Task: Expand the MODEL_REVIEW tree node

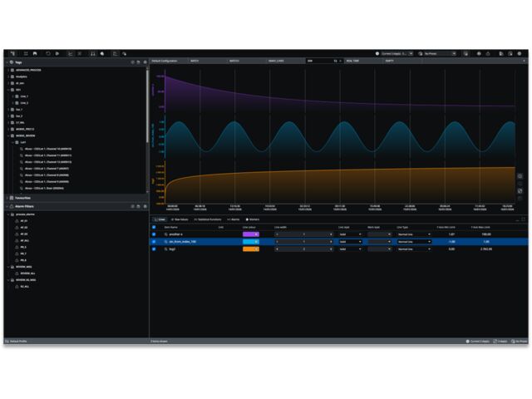Action: click(10, 135)
